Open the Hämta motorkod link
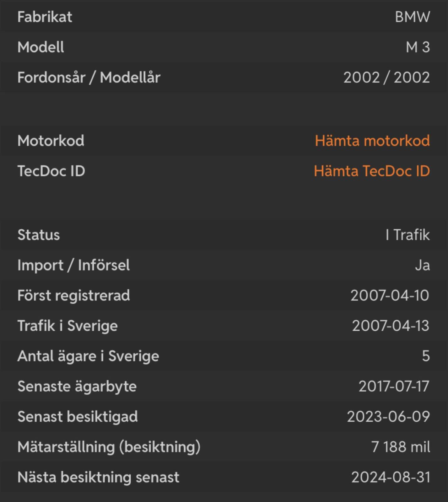Viewport: 448px width, 502px height. click(x=372, y=141)
